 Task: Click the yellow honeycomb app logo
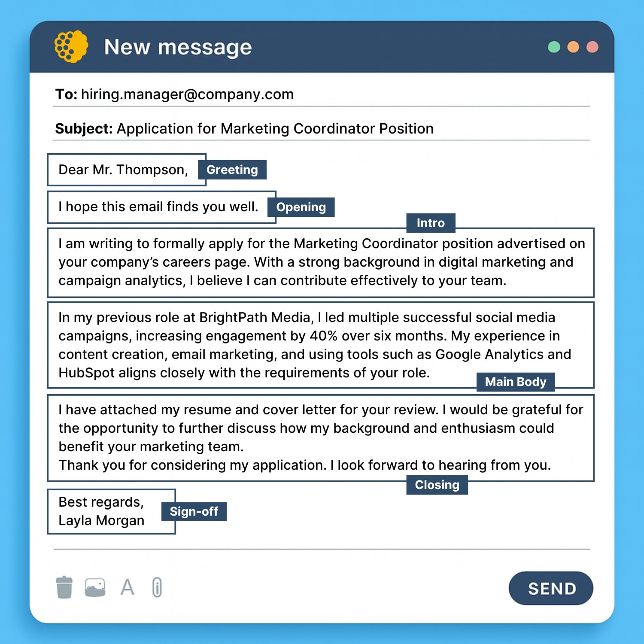click(x=71, y=46)
